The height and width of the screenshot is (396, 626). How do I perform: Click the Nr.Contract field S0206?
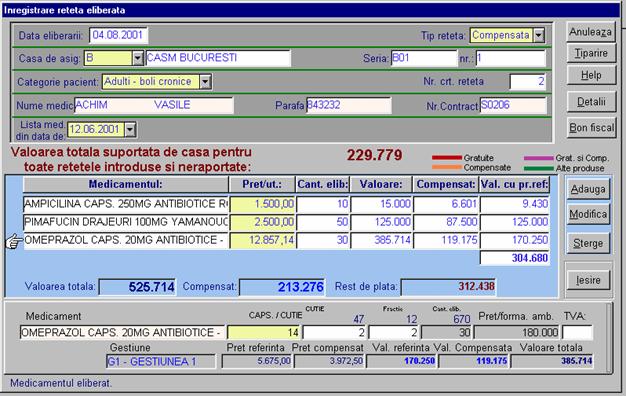click(513, 105)
